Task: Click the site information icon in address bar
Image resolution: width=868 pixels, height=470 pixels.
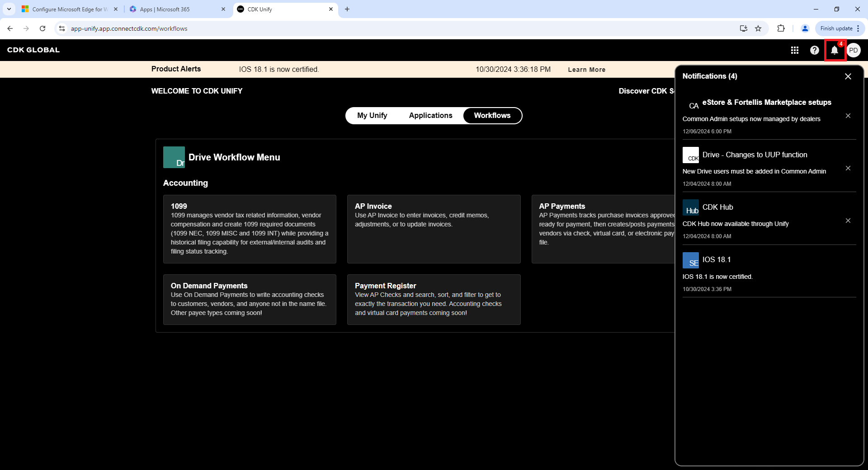Action: coord(62,28)
